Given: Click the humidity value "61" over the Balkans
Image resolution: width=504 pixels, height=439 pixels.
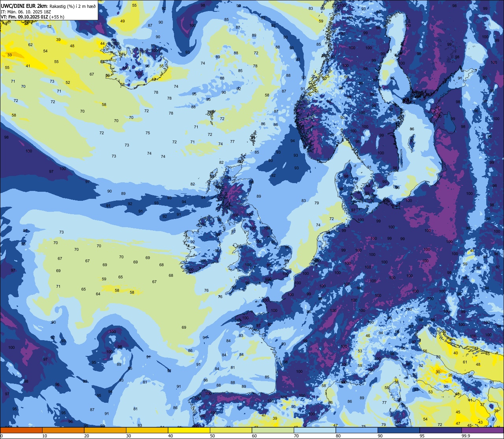Looking at the screenshot, I should [465, 362].
